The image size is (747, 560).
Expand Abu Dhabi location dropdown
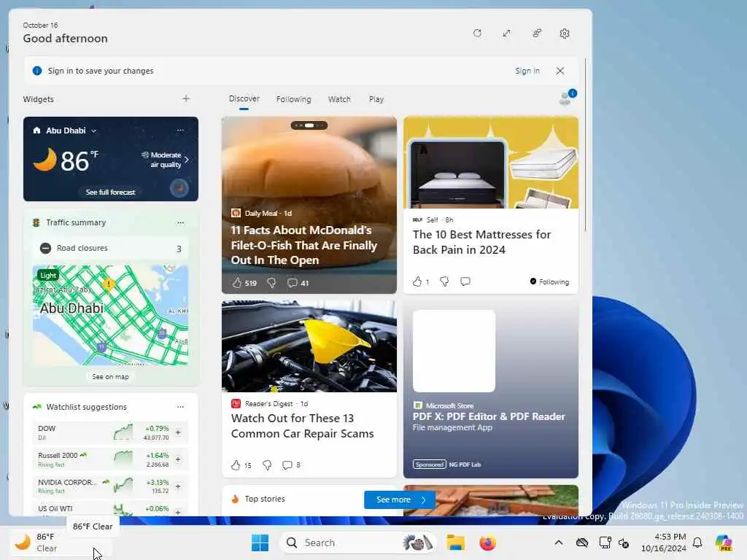(x=94, y=131)
